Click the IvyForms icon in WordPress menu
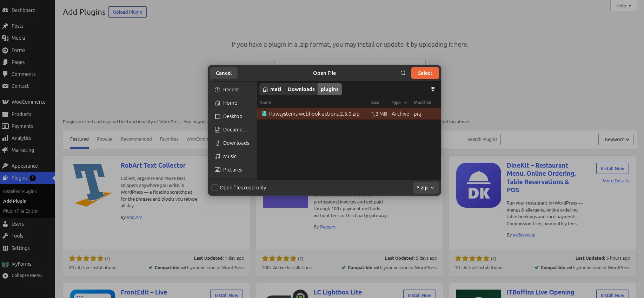 point(5,264)
